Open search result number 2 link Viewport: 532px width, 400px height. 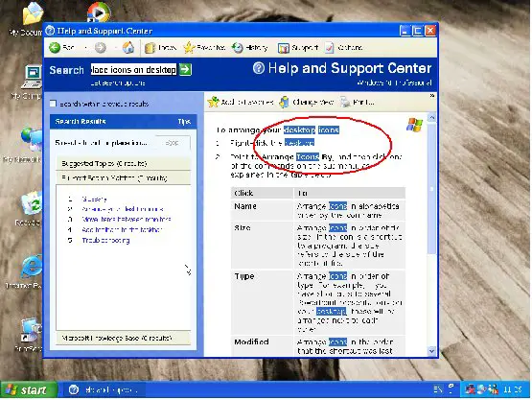pyautogui.click(x=123, y=209)
